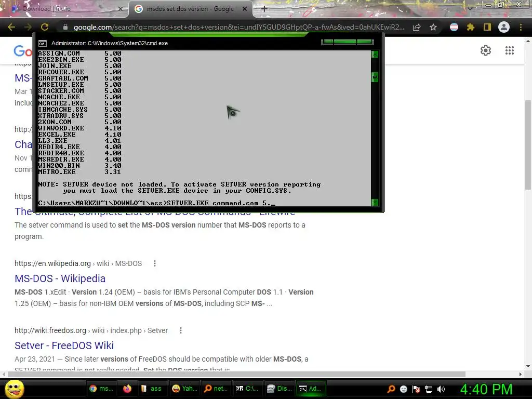Screen dimensions: 532x399
Task: Click the 'IBMCACHE.SYS' line in cmd
Action: 79,110
